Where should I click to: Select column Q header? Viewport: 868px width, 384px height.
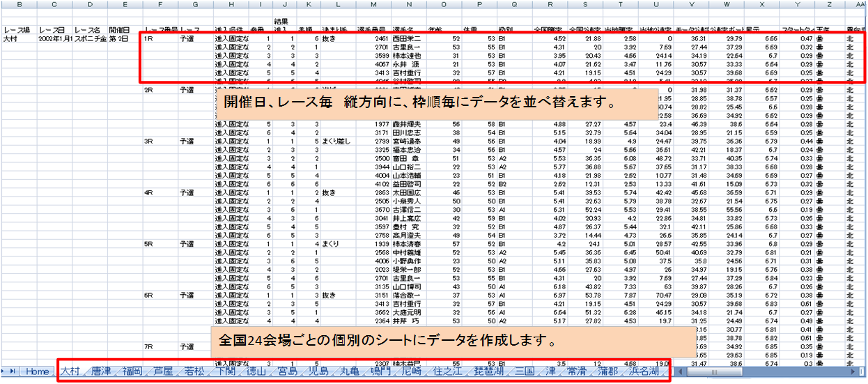[x=514, y=5]
